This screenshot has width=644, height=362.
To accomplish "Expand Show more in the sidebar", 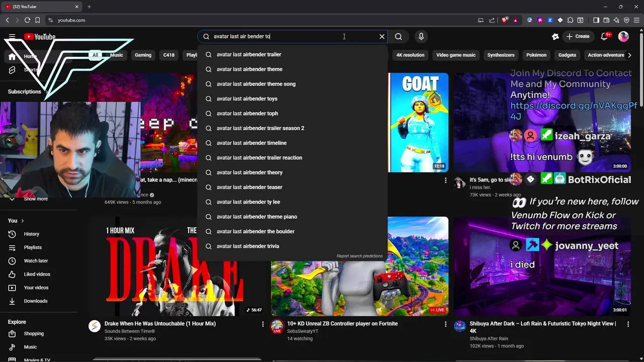I will (36, 199).
